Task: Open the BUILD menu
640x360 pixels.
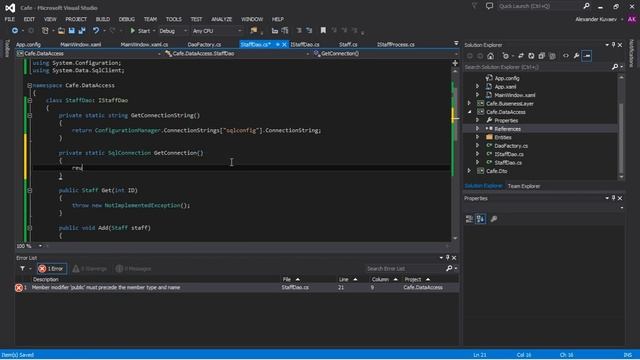Action: click(x=103, y=19)
